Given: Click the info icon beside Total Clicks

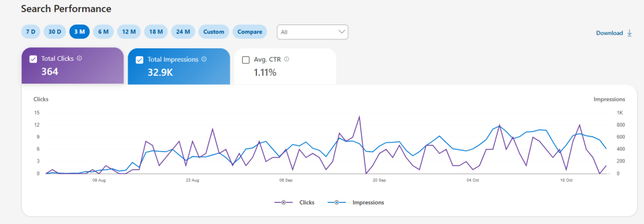Looking at the screenshot, I should [79, 59].
